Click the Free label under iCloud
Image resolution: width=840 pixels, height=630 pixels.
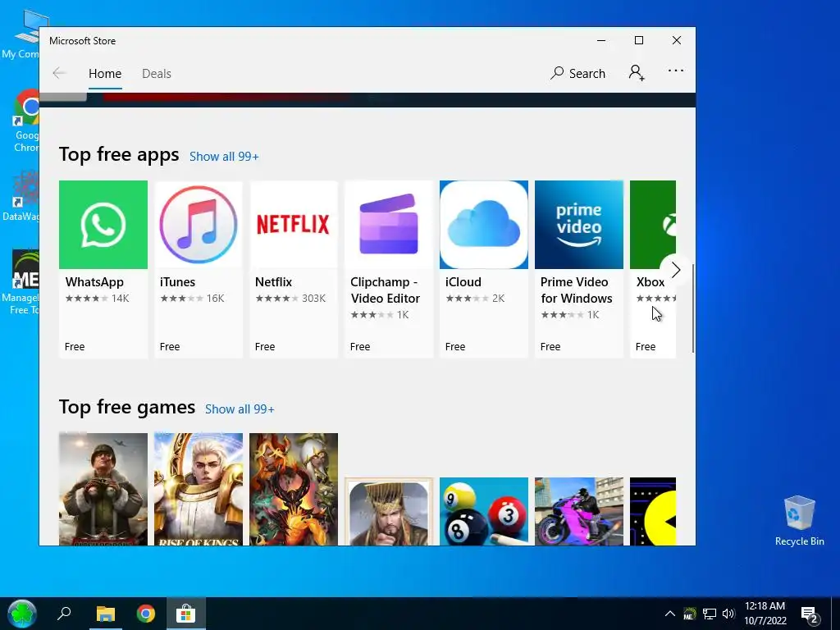click(454, 347)
